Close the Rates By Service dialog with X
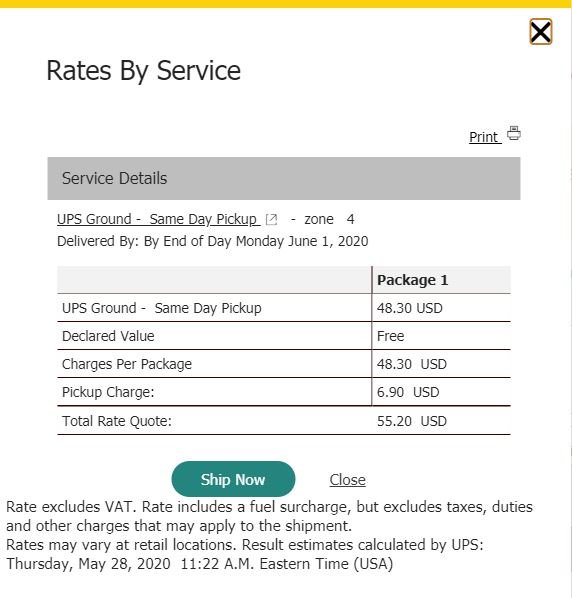This screenshot has width=572, height=598. [540, 32]
